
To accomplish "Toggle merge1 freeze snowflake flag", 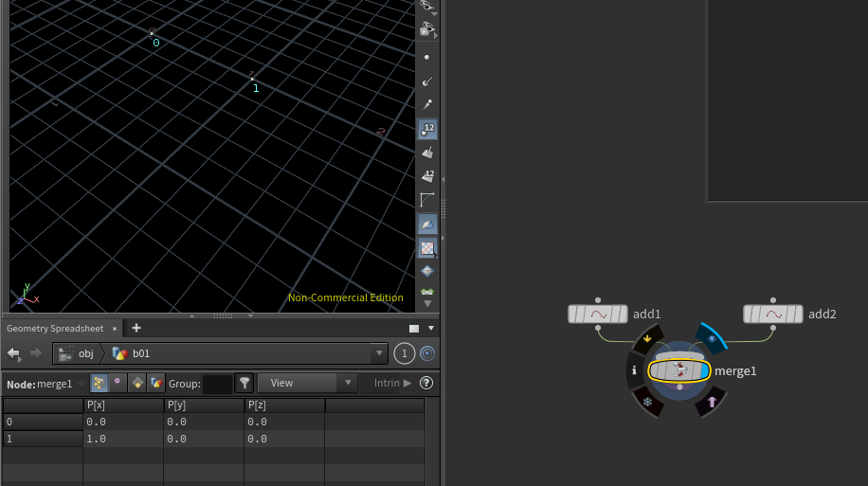I will (647, 402).
